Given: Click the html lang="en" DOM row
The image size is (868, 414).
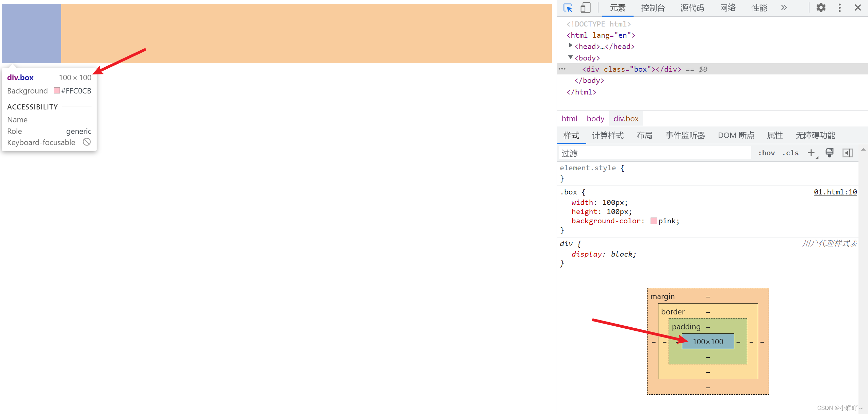Looking at the screenshot, I should [x=601, y=35].
